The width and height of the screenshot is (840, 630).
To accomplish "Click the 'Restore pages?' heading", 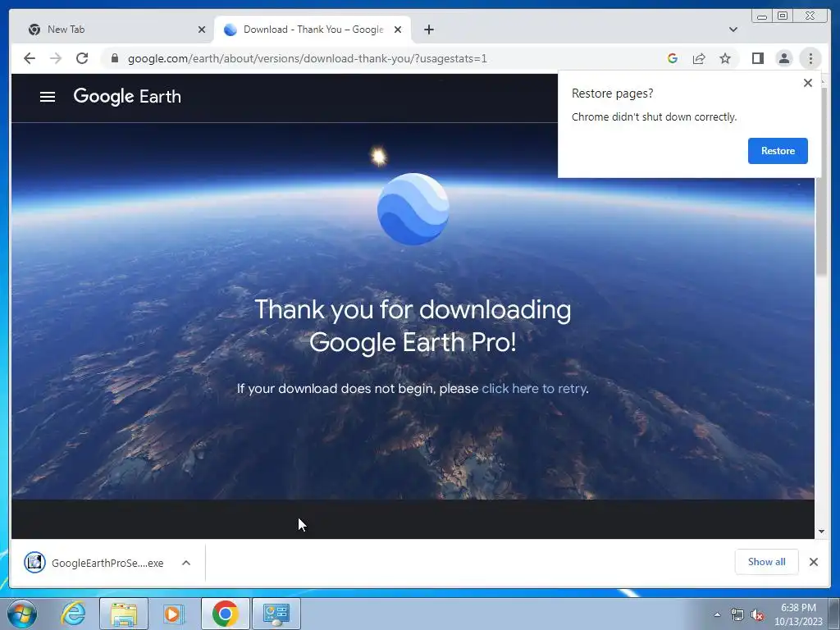I will click(x=612, y=94).
